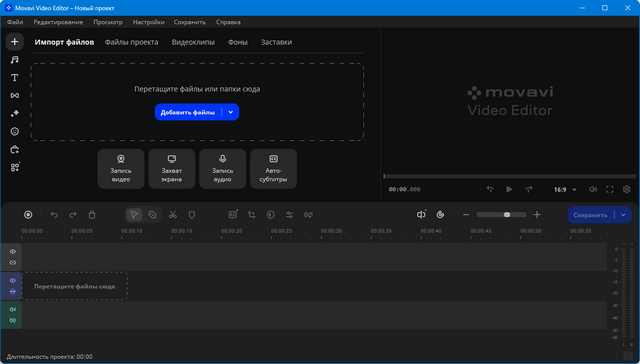Toggle fullscreen preview mode
Viewport: 640px width, 364px height.
610,189
